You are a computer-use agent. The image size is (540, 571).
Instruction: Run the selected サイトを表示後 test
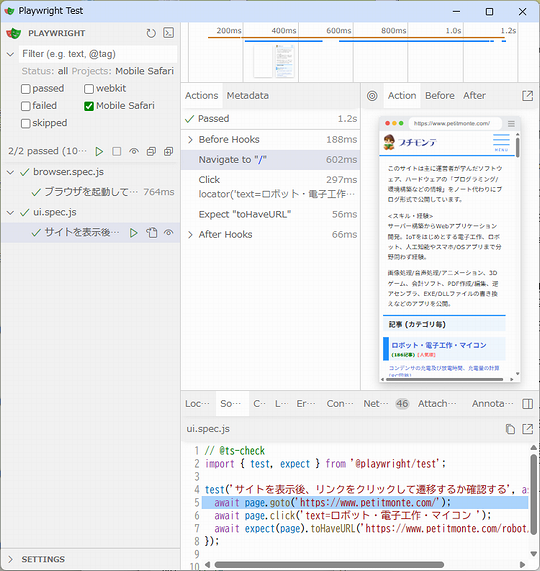(x=134, y=233)
